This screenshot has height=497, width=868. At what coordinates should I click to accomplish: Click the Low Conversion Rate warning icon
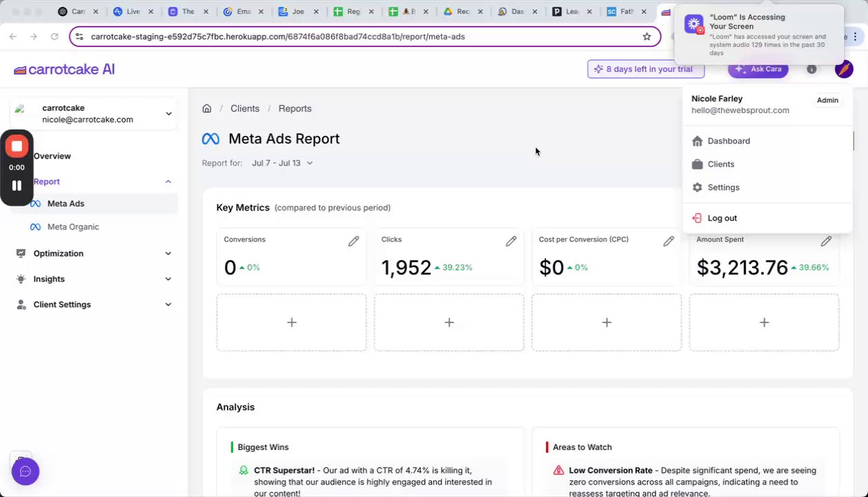[558, 471]
